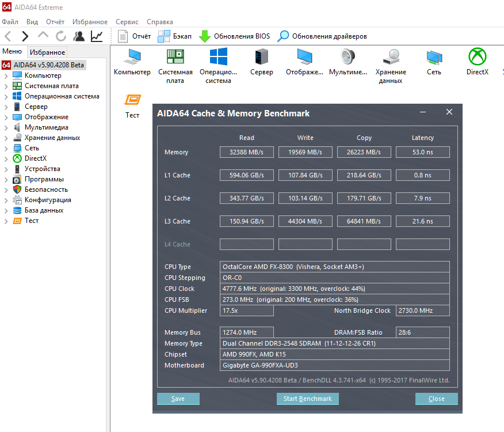Open the Мультимедиа speaker icon in main pane
This screenshot has height=432, width=504.
coord(348,62)
